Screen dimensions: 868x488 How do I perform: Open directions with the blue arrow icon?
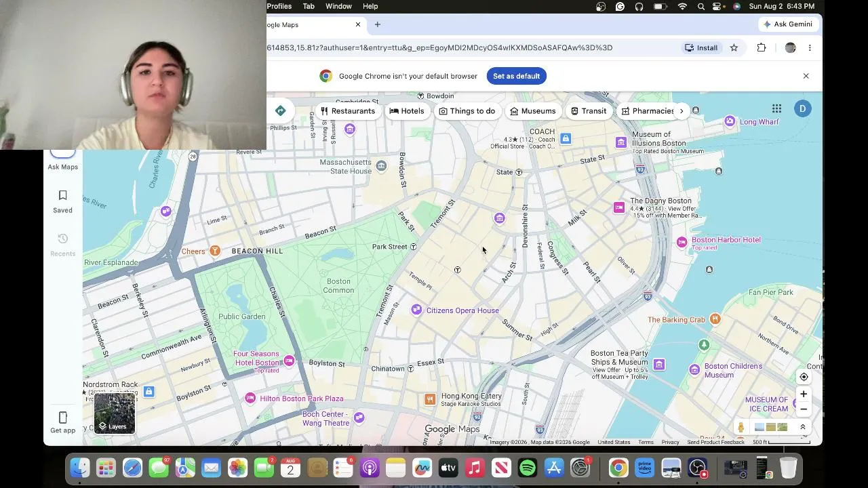click(x=280, y=110)
